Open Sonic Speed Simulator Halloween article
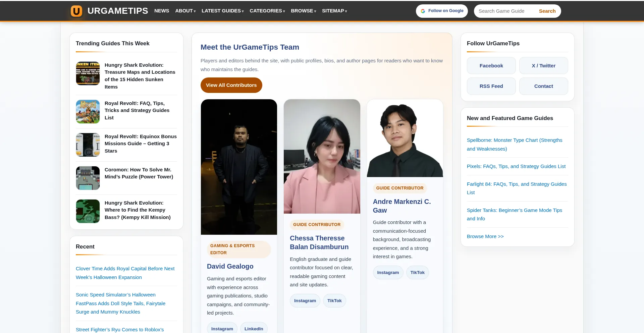The width and height of the screenshot is (644, 333). [x=121, y=303]
